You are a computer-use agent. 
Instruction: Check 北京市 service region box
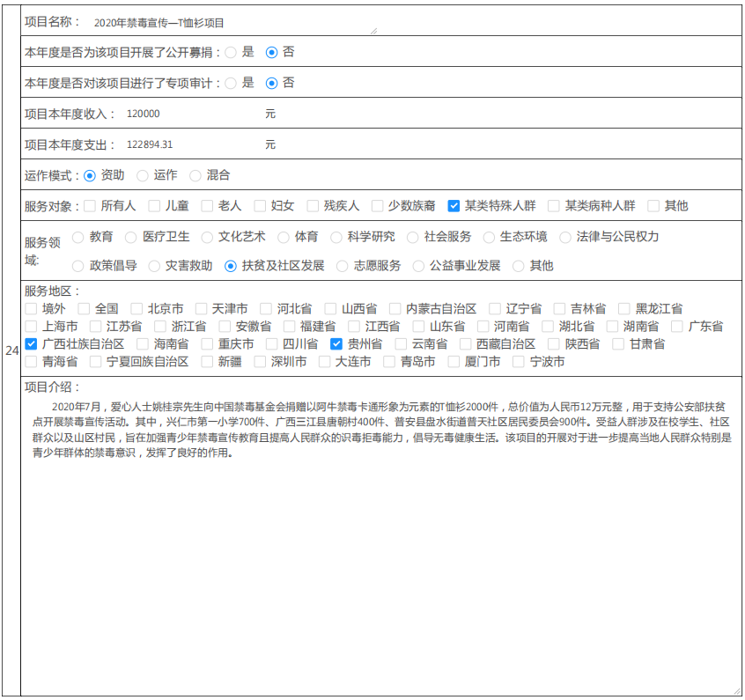click(x=136, y=309)
